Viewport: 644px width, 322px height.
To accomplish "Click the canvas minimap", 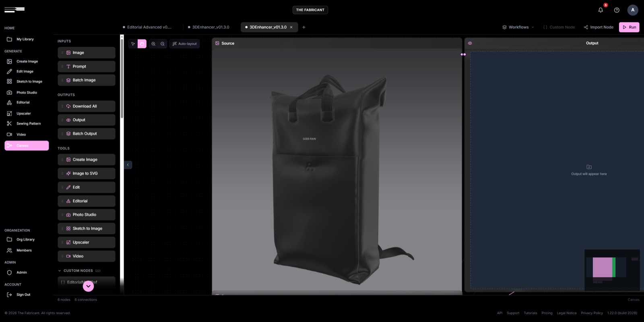I will click(x=612, y=270).
